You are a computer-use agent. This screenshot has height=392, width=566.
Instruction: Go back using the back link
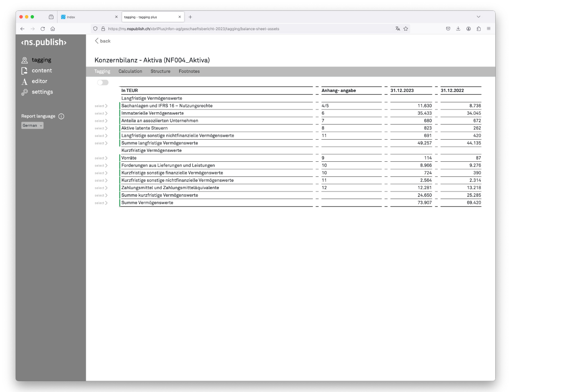(103, 41)
